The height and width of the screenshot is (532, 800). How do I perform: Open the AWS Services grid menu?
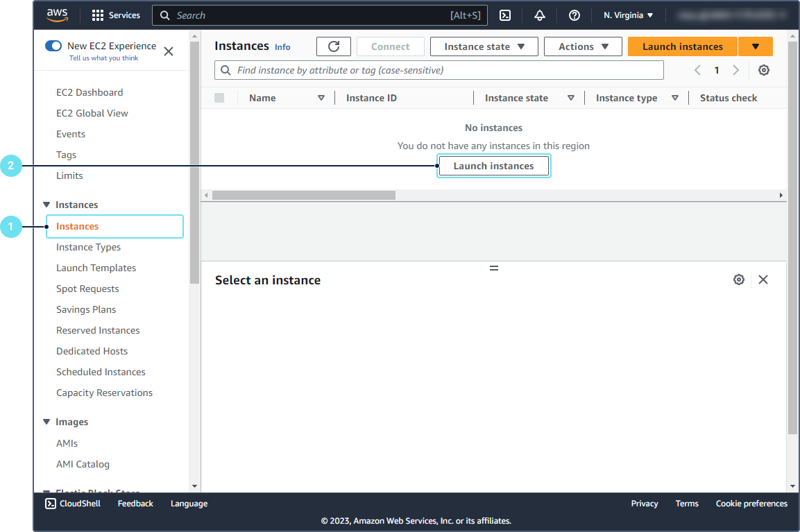tap(115, 15)
